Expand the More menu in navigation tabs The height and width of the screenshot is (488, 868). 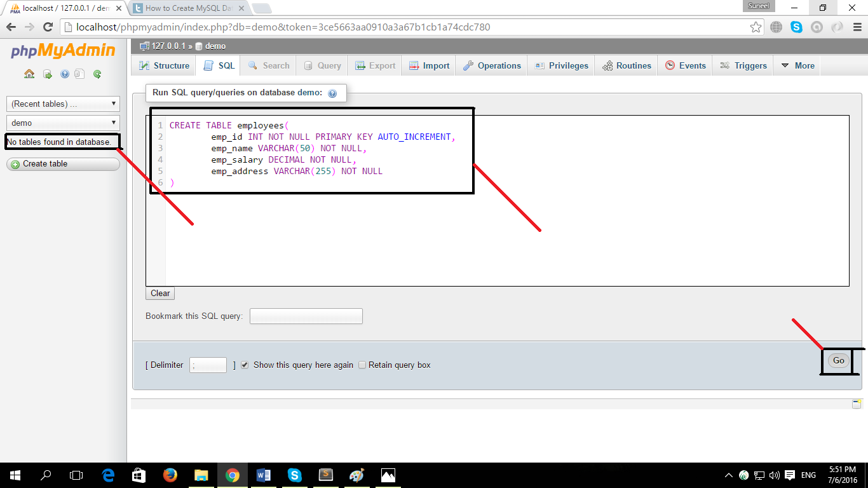click(x=796, y=65)
